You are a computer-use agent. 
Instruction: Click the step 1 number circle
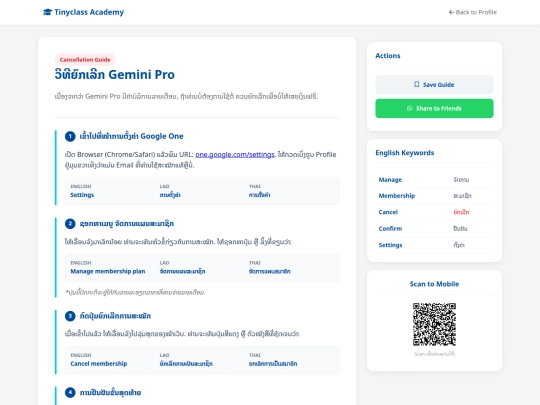tap(70, 136)
